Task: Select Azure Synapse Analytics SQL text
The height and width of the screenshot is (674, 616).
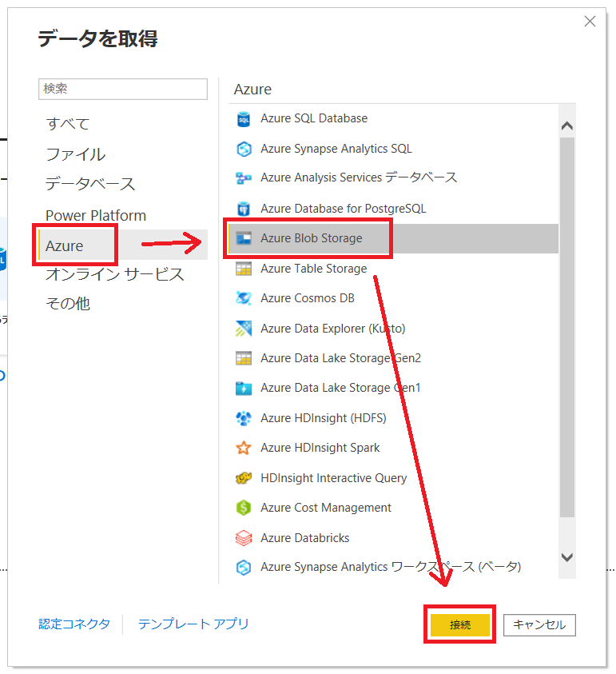Action: [336, 149]
